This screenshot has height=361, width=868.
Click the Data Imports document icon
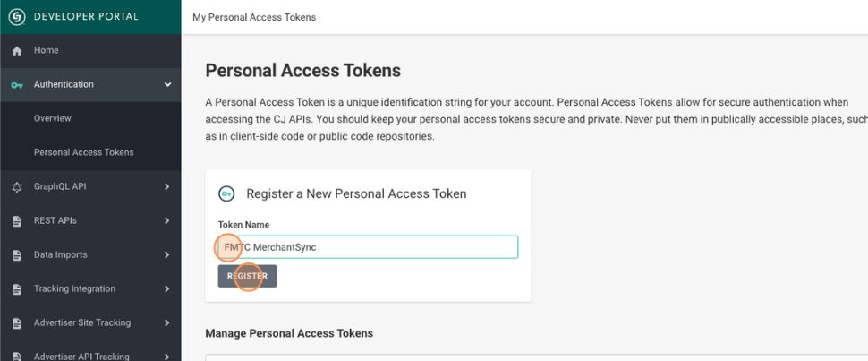pyautogui.click(x=16, y=255)
